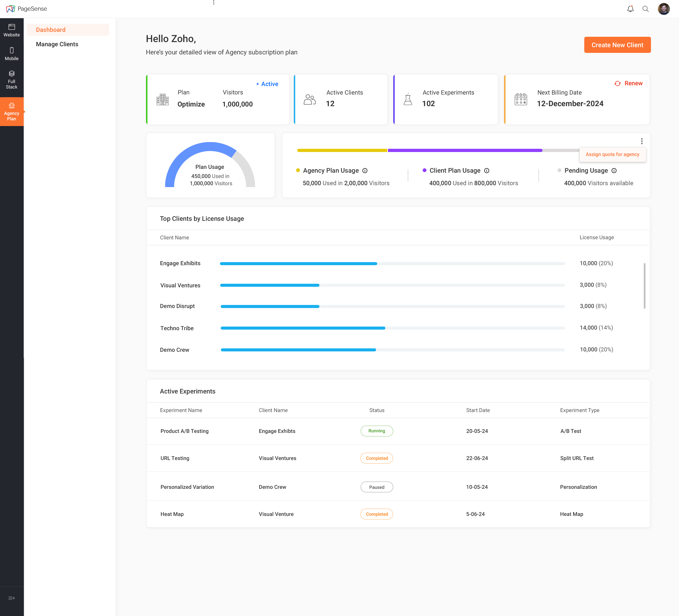The image size is (679, 616).
Task: Click Pending Usage info icon
Action: click(x=614, y=171)
